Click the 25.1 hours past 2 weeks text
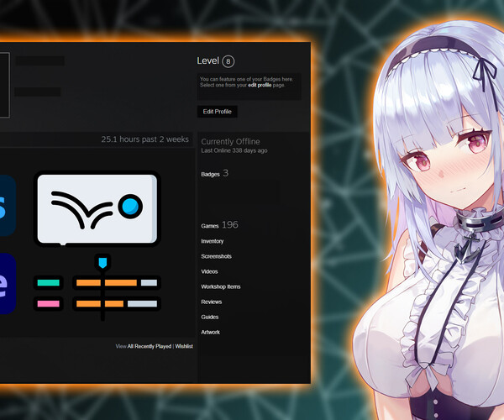The height and width of the screenshot is (420, 504). point(145,139)
